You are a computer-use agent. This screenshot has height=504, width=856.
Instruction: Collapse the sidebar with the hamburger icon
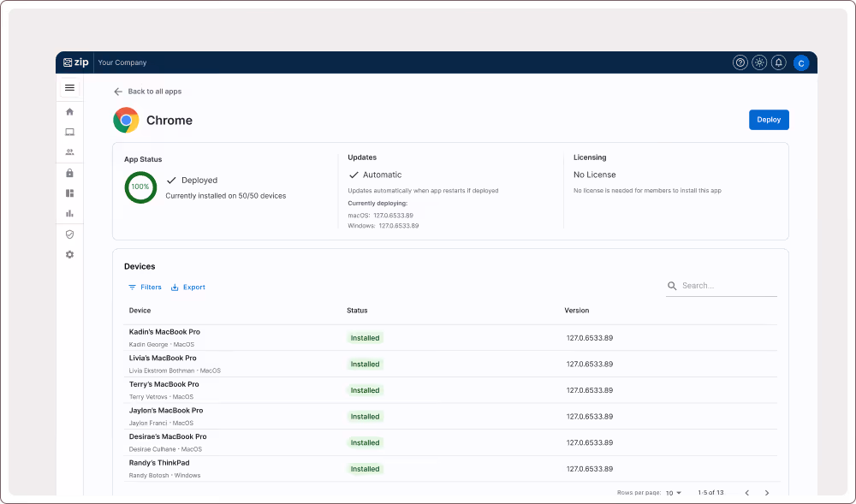(69, 87)
